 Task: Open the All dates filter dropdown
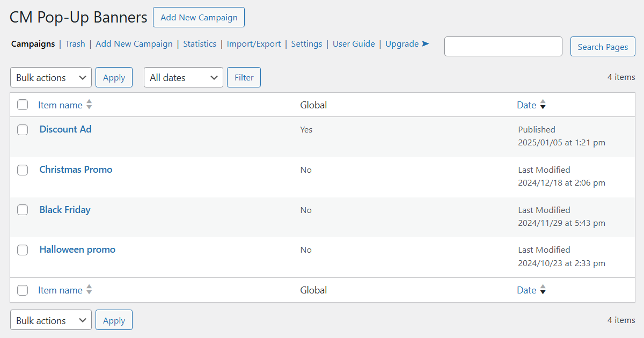click(184, 77)
